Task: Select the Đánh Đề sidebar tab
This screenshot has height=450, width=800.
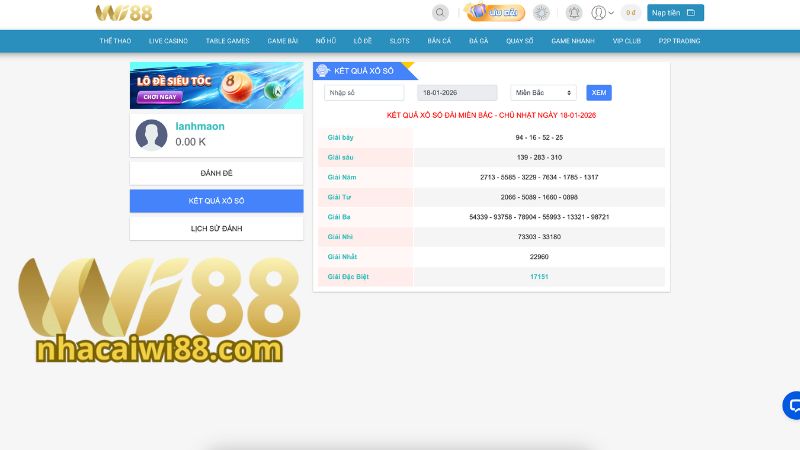Action: (x=216, y=173)
